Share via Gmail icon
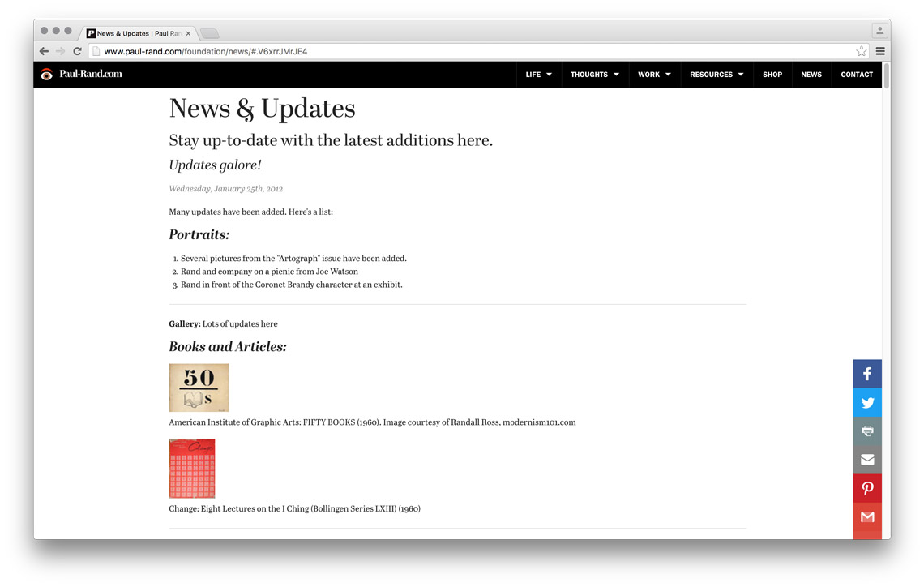Image resolution: width=924 pixels, height=587 pixels. coord(867,516)
